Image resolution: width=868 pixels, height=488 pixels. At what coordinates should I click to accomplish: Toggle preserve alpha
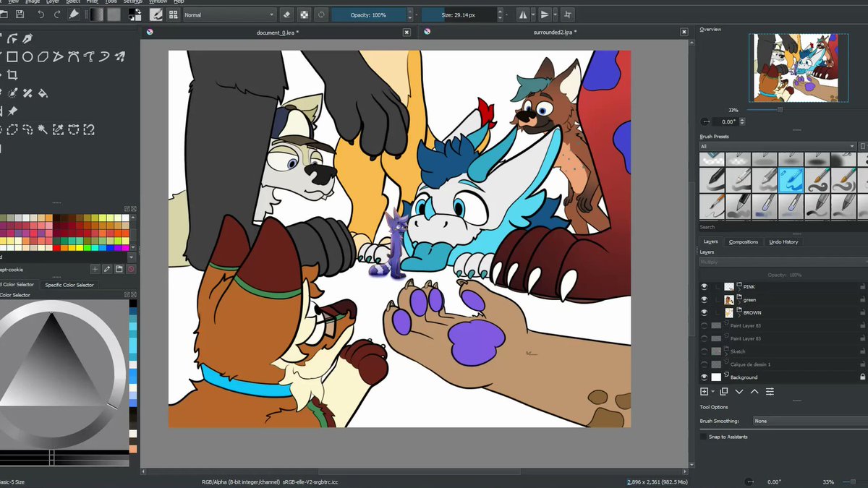coord(305,14)
